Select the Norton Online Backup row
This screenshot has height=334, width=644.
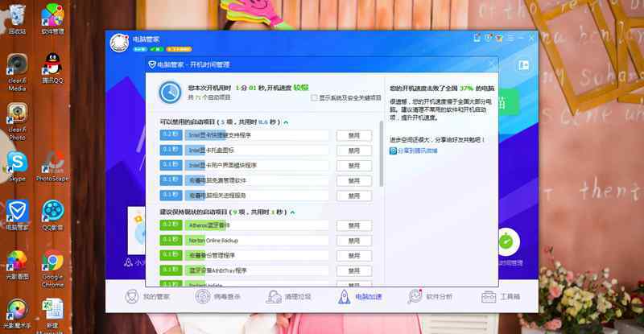tap(245, 241)
